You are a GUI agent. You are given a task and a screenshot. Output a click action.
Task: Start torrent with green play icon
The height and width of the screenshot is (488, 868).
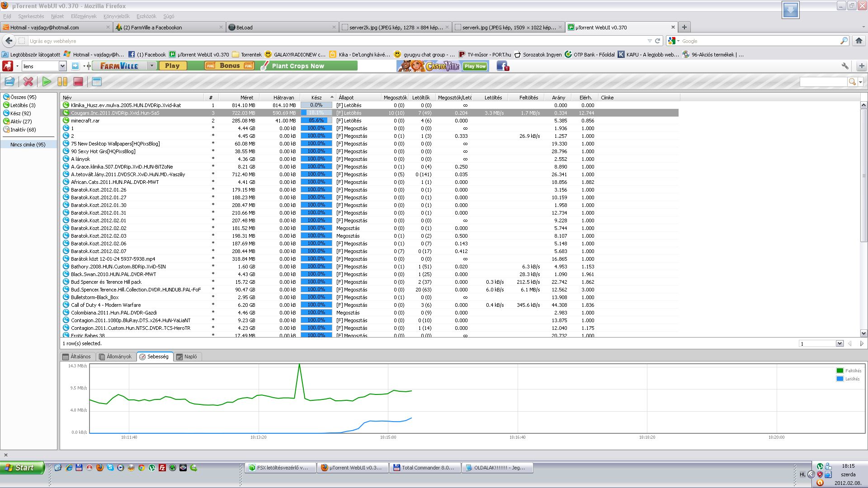47,82
